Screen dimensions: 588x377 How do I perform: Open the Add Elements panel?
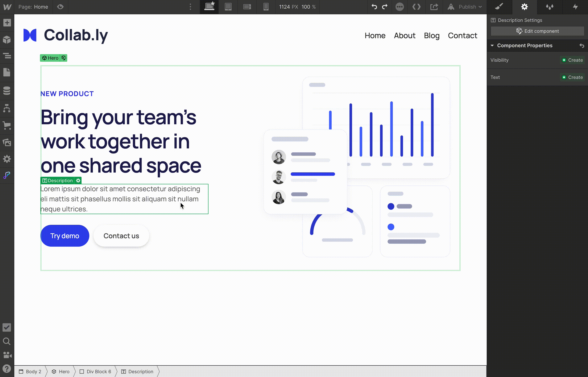tap(7, 23)
